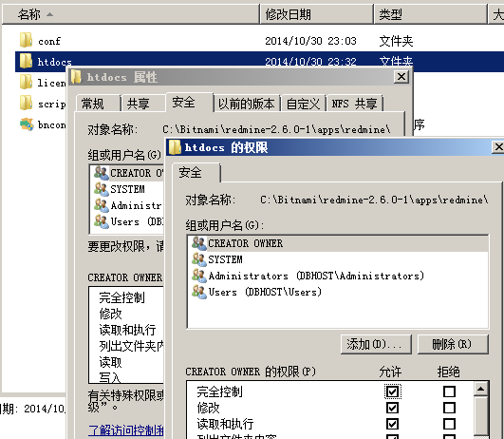This screenshot has width=504, height=439.
Task: Select SYSTEM user icon in permissions dialog
Action: click(199, 259)
